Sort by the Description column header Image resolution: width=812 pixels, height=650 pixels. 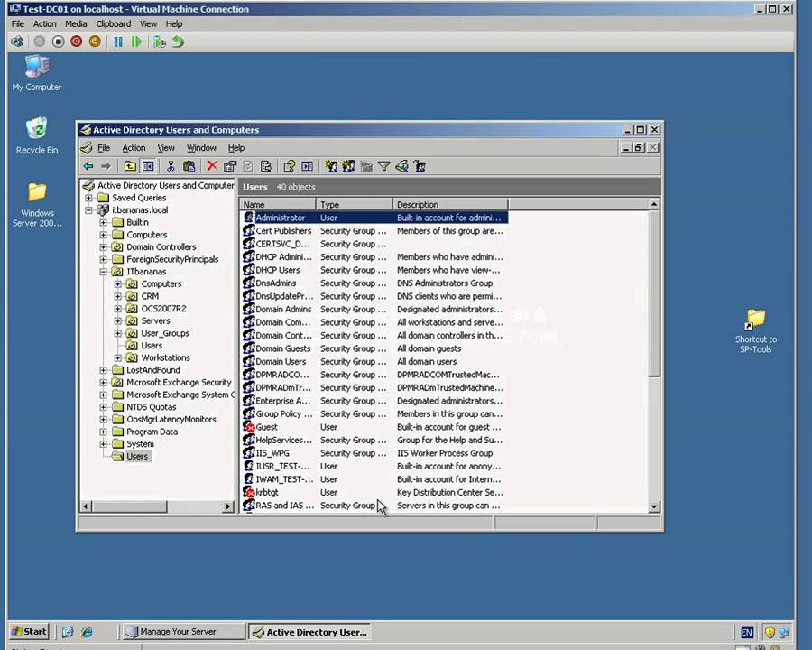coord(450,204)
